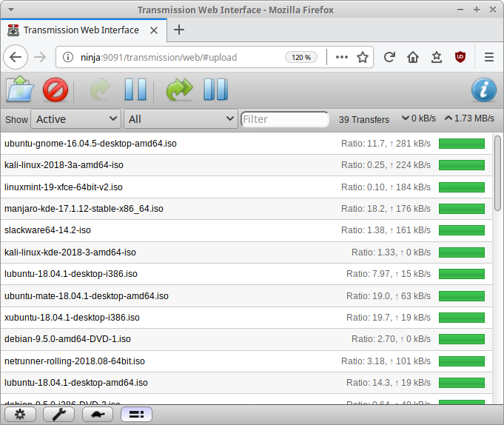Screen dimensions: 504x425
Task: Select lubuntu-18.04.1-desktop-i386.iso torrent
Action: 246,274
